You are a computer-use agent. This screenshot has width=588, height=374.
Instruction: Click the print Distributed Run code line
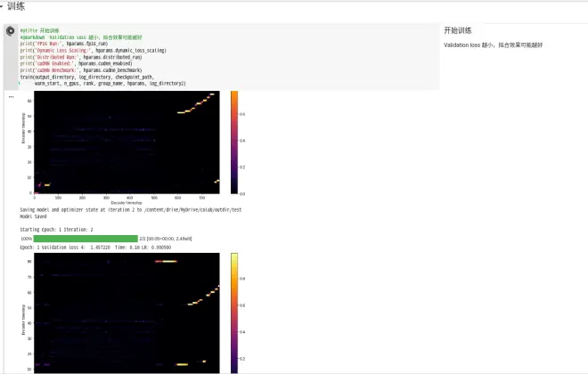(80, 57)
